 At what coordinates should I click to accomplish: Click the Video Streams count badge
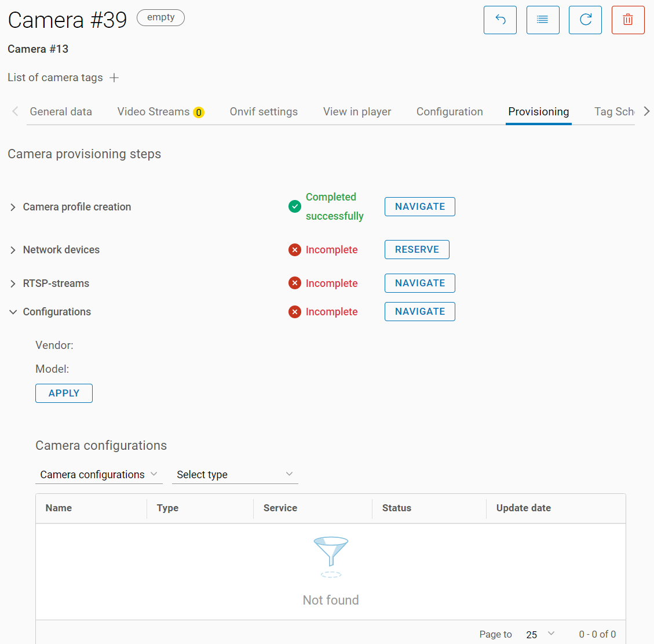coord(199,112)
